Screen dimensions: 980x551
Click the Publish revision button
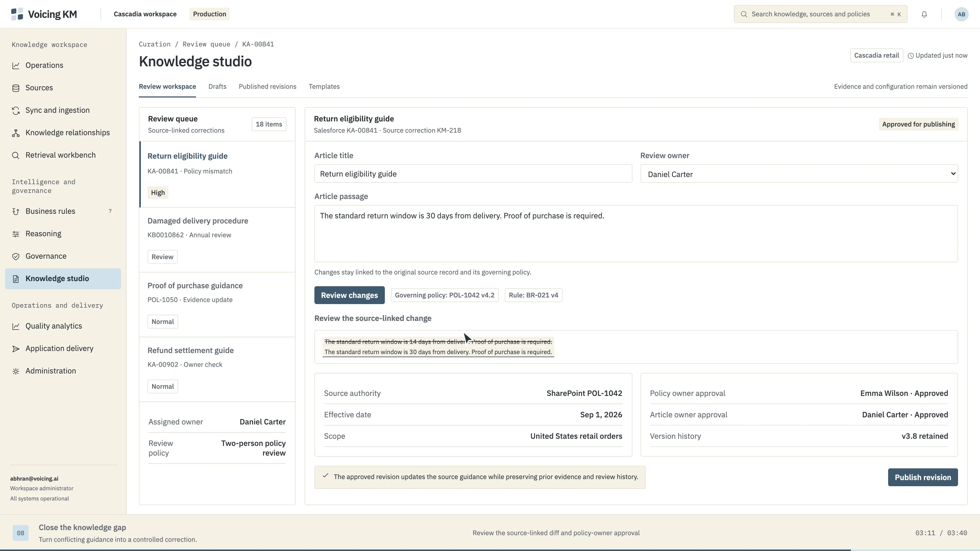923,477
